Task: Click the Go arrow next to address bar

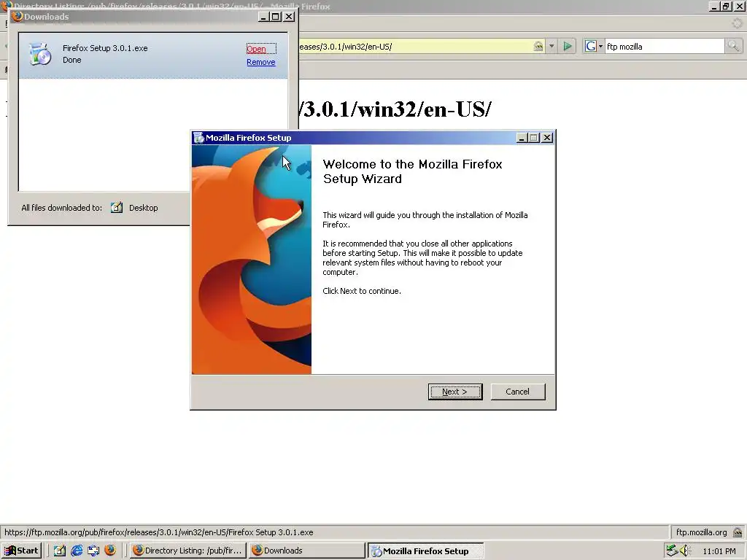Action: (568, 46)
